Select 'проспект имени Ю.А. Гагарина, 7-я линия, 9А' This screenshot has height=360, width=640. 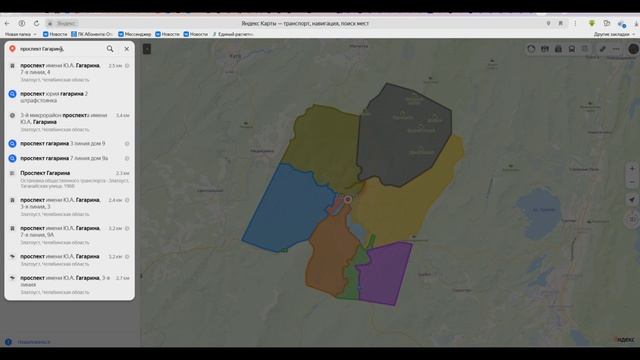69,235
